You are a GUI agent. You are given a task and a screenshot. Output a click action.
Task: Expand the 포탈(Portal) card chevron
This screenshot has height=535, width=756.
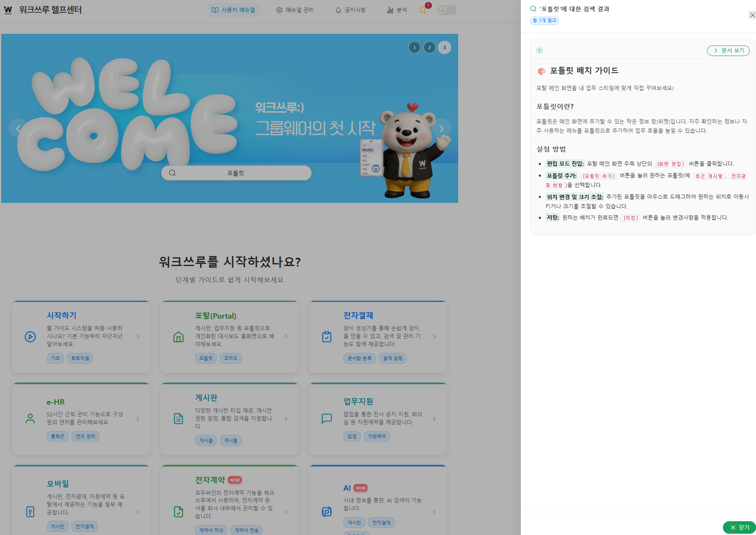point(286,337)
